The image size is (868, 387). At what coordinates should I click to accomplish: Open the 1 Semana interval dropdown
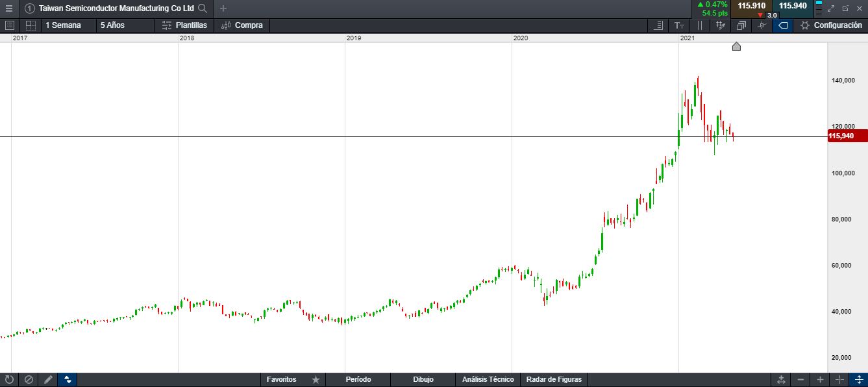(63, 25)
